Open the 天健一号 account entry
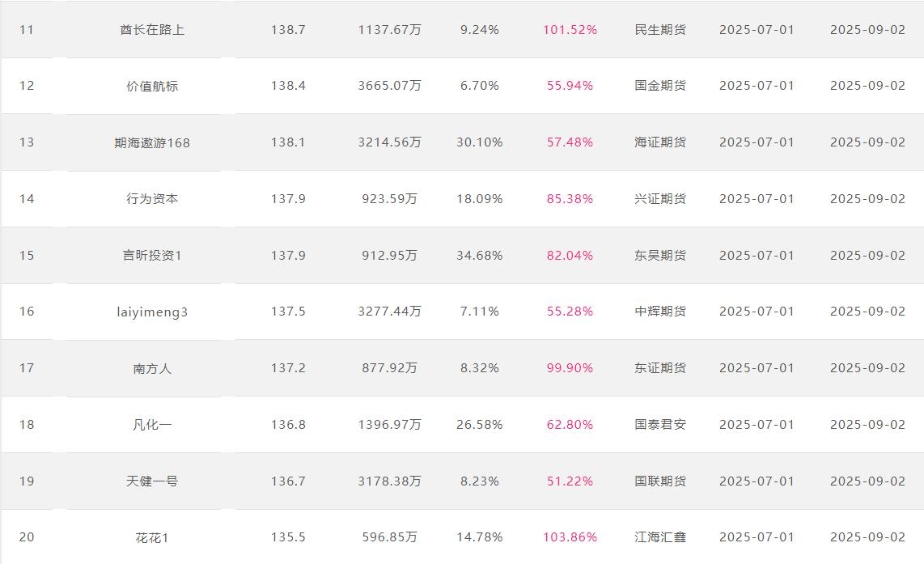924x564 pixels. (152, 481)
